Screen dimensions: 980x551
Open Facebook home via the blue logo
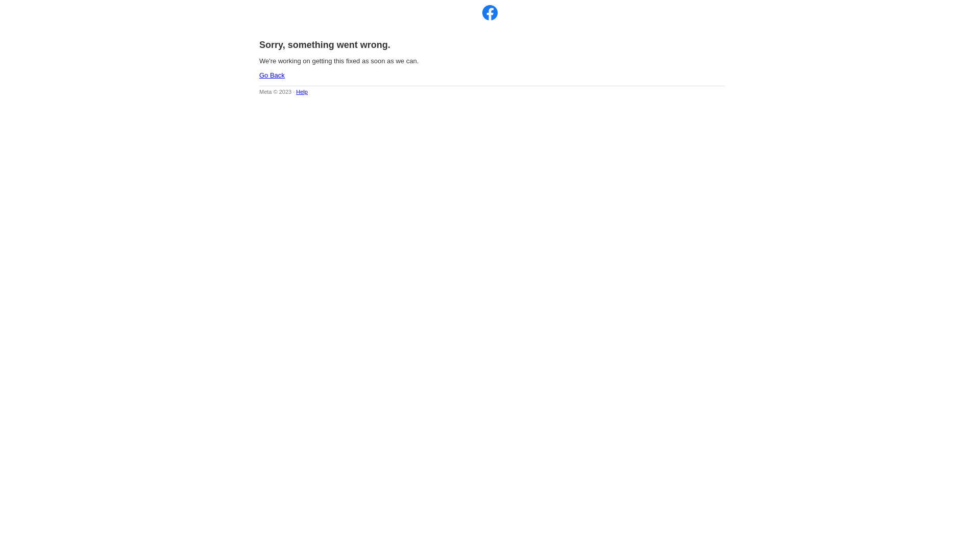tap(490, 13)
